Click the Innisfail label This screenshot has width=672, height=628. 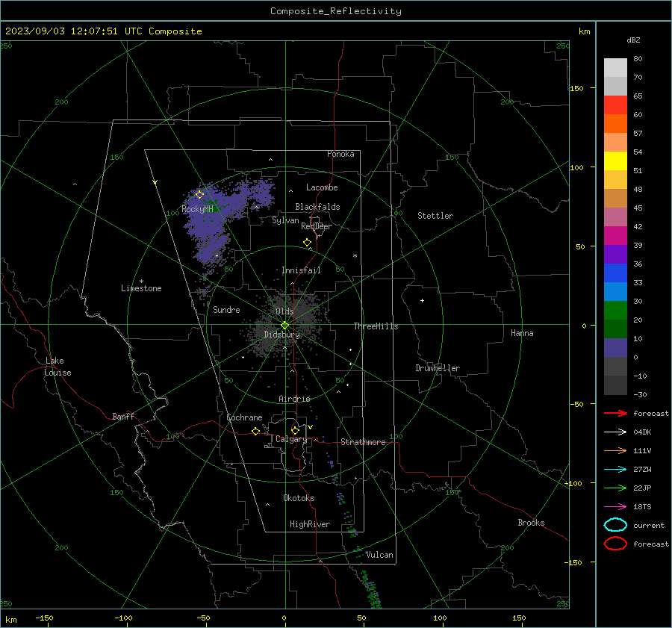[301, 270]
